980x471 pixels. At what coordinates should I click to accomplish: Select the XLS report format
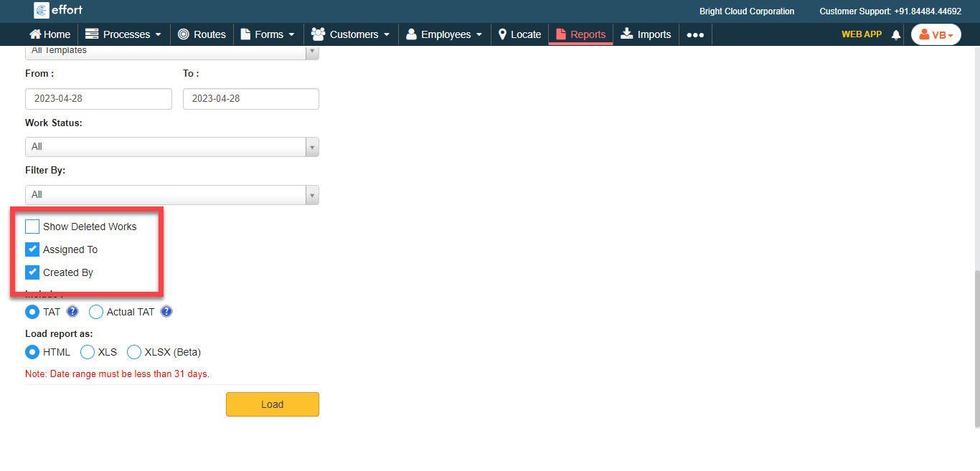click(x=88, y=352)
